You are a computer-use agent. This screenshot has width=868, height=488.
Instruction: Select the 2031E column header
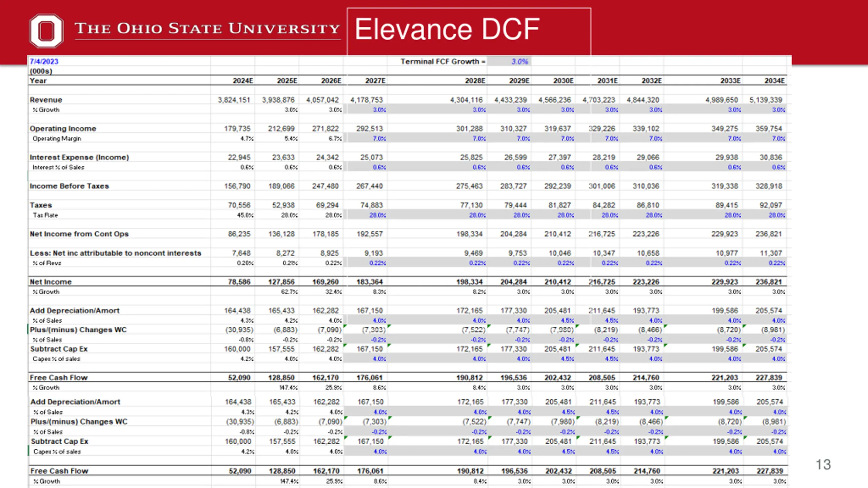tap(607, 81)
